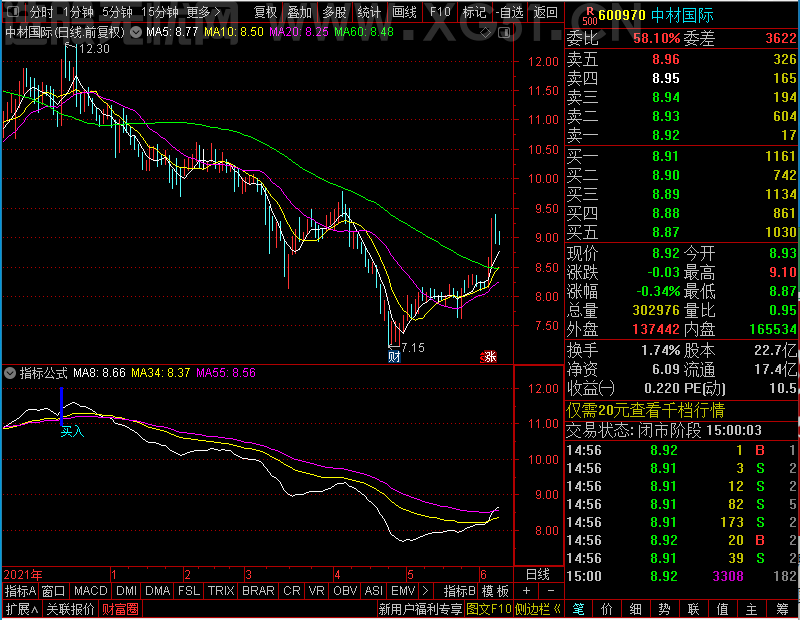800x620 pixels.
Task: Click the 标记 mark button
Action: [x=474, y=12]
